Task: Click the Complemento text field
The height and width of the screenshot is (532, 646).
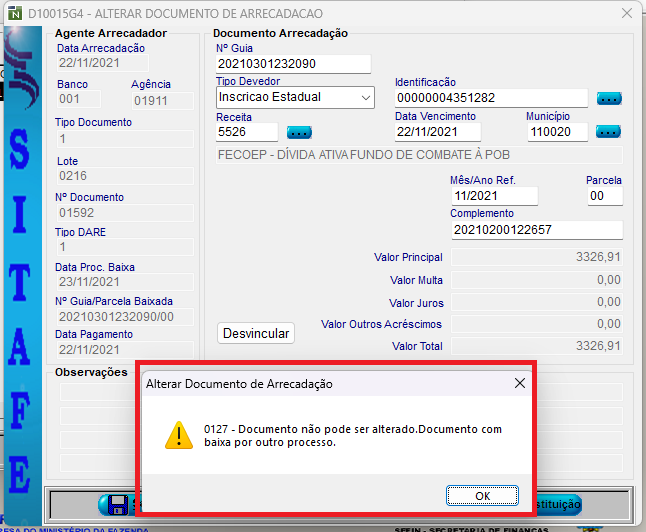Action: tap(536, 230)
